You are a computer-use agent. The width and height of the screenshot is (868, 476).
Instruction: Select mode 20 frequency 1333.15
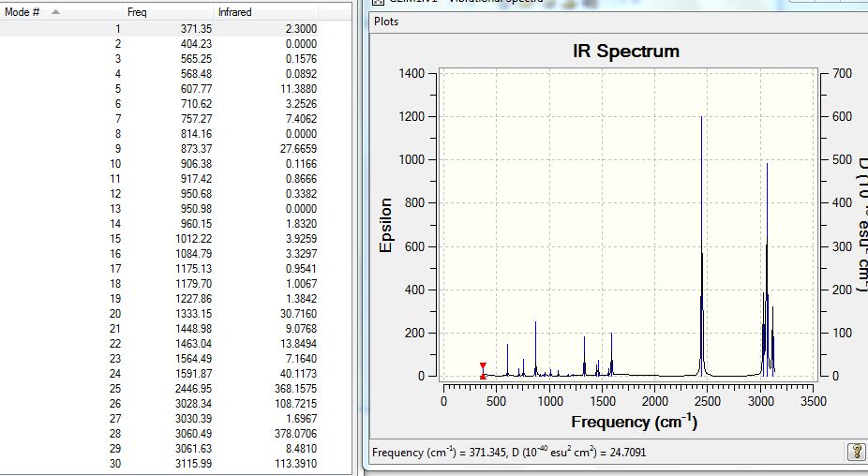click(x=194, y=313)
